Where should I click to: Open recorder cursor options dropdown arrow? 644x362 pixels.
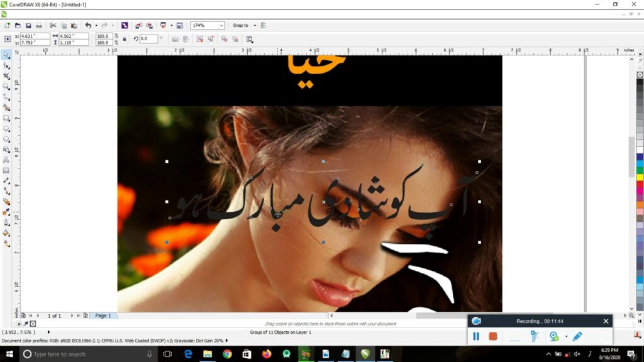pos(567,337)
